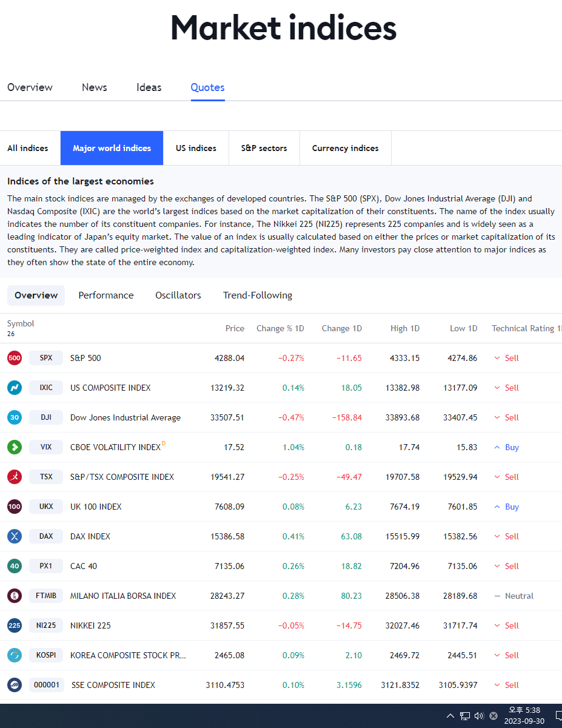Show hidden tray icons chevron
562x728 pixels.
point(450,716)
